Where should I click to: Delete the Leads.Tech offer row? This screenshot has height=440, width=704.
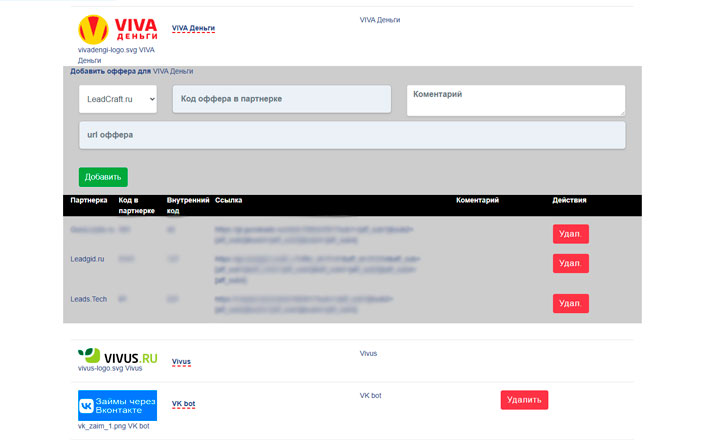tap(571, 304)
